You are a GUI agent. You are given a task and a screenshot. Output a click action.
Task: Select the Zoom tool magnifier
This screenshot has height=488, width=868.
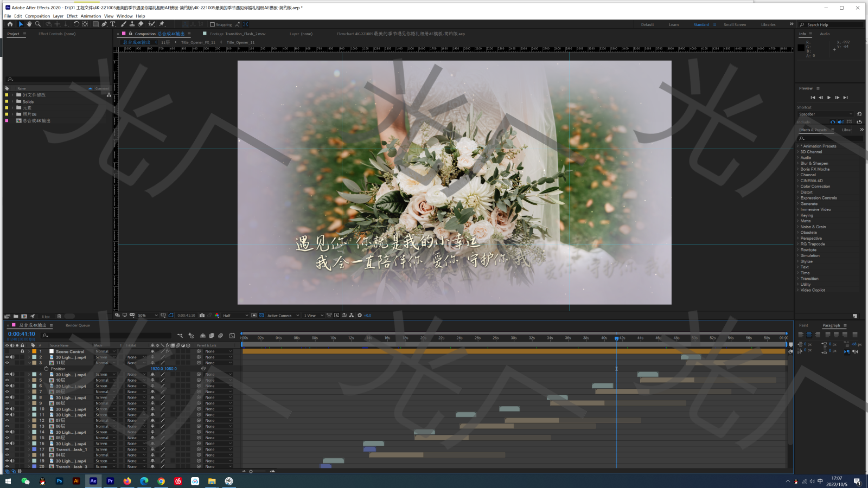coord(38,24)
